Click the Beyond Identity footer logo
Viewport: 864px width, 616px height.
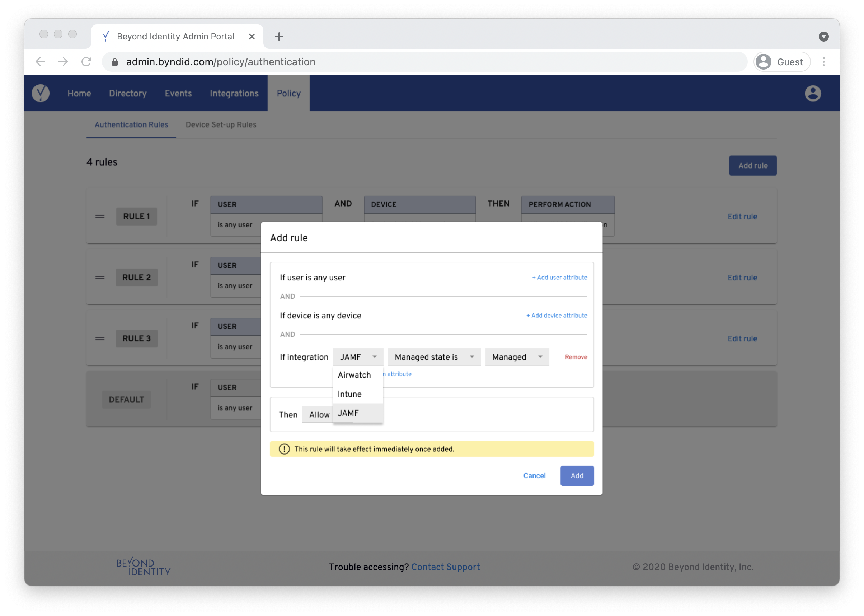point(143,566)
